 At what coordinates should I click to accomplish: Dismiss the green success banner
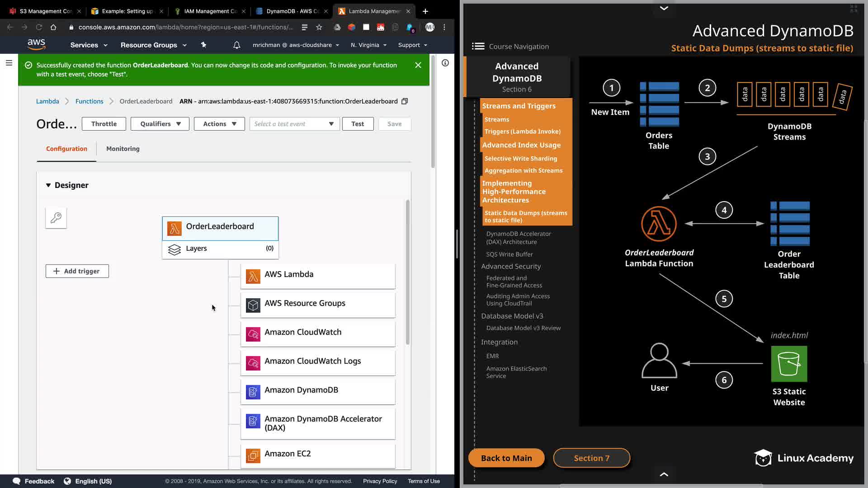click(x=418, y=65)
